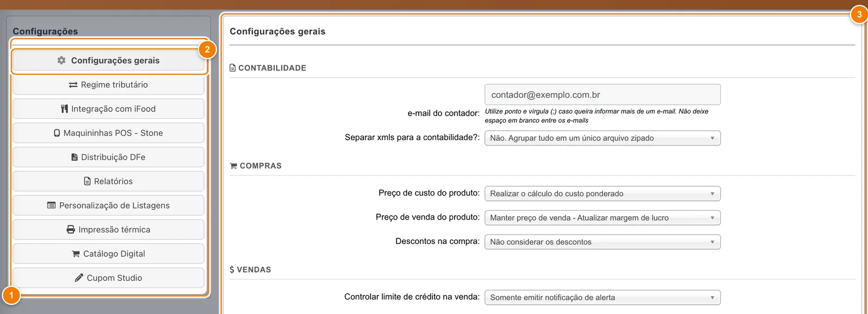This screenshot has width=868, height=314.
Task: Open the Separar xmls para a contabilidade dropdown
Action: (x=603, y=138)
